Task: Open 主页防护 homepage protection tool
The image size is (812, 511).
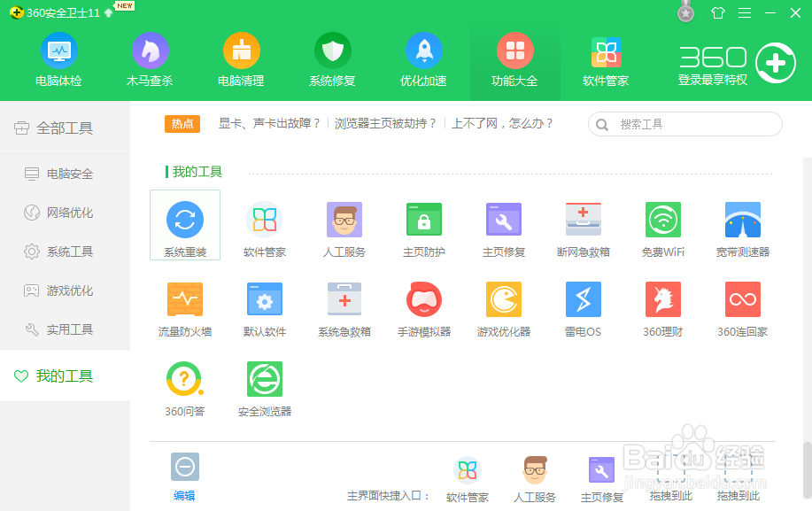Action: click(x=424, y=229)
